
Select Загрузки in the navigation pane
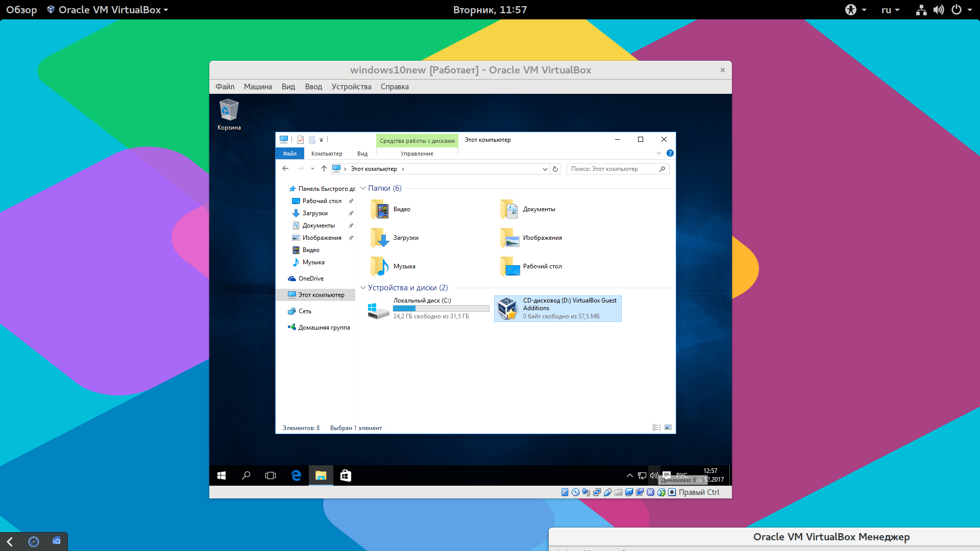(x=315, y=213)
